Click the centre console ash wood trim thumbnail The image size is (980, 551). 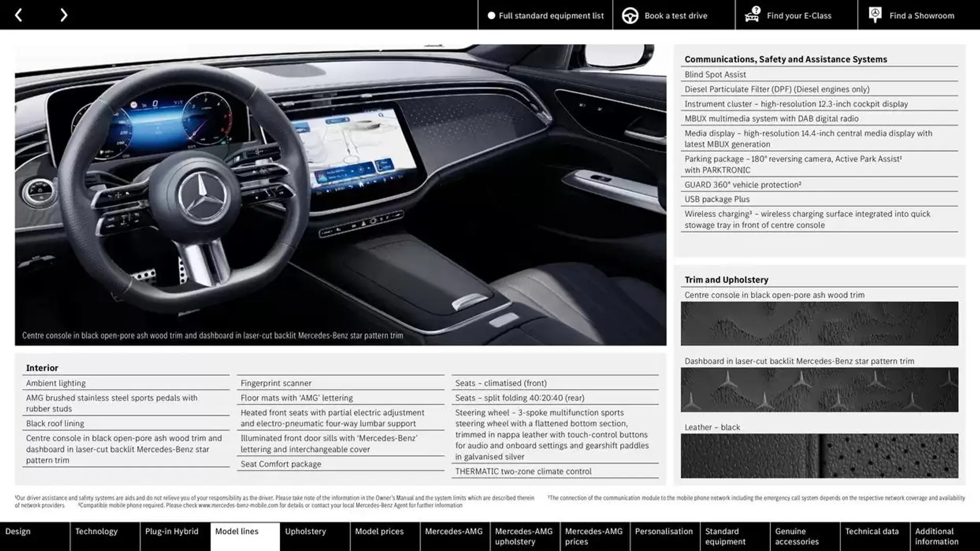[x=819, y=323]
